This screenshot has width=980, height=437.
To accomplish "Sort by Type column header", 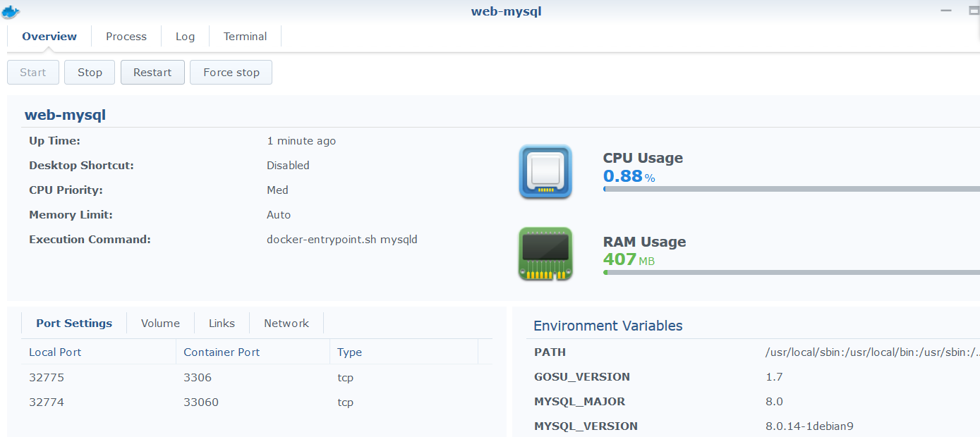I will click(x=404, y=352).
